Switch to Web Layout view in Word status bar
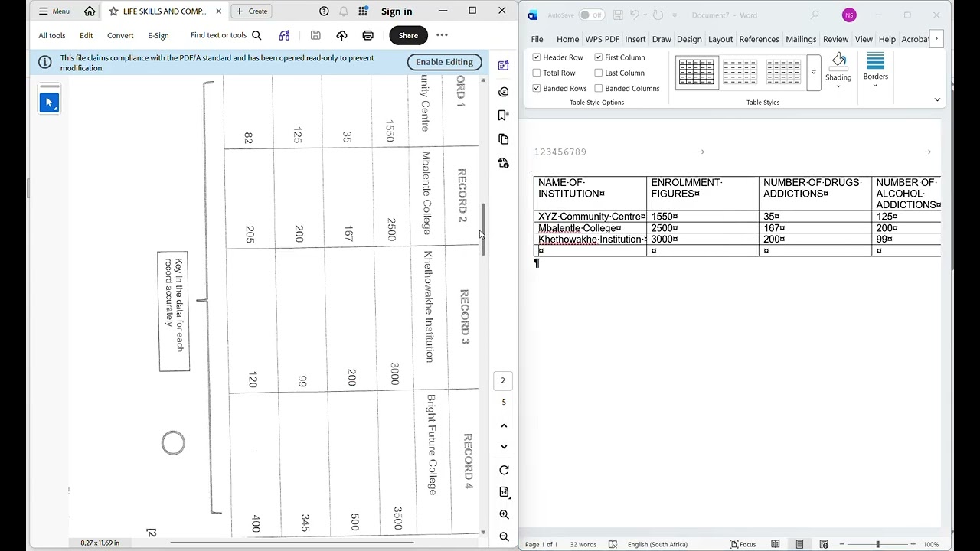 coord(824,544)
